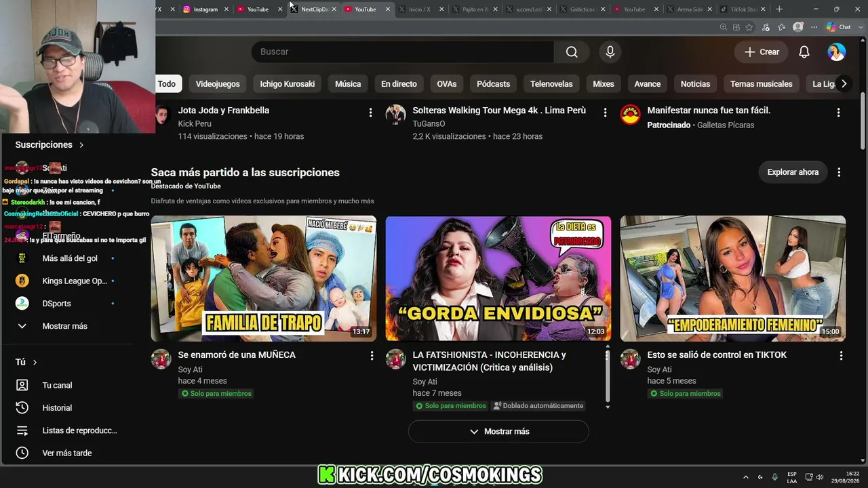Open the browser profile icon
Screen dimensions: 868x488
pos(798,27)
